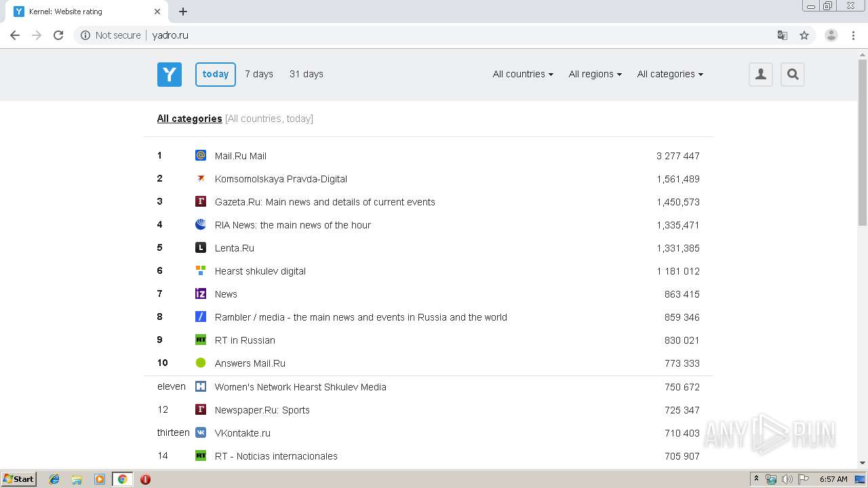Click the RT Noticias internacionales icon
Image resolution: width=868 pixels, height=488 pixels.
pyautogui.click(x=201, y=455)
